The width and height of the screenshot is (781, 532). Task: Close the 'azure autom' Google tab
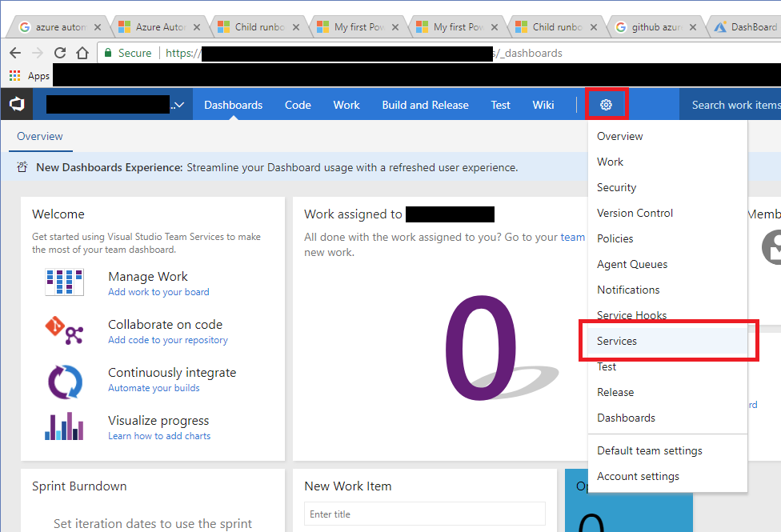[98, 27]
